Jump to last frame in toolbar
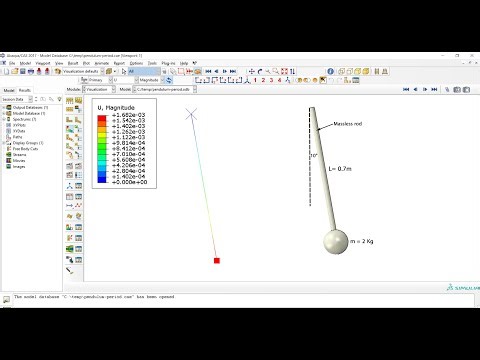This screenshot has width=480, height=360. pyautogui.click(x=233, y=71)
